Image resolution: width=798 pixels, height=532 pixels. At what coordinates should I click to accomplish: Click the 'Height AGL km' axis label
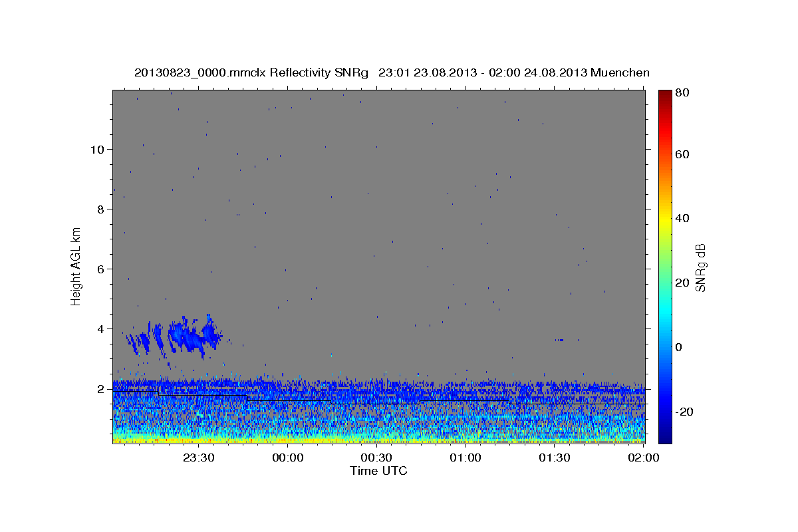point(76,267)
